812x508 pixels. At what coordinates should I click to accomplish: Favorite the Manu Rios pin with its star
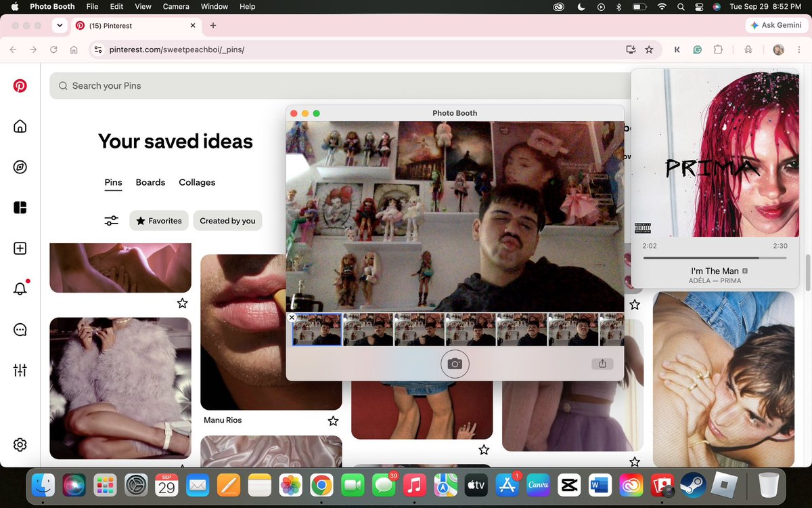pyautogui.click(x=333, y=421)
